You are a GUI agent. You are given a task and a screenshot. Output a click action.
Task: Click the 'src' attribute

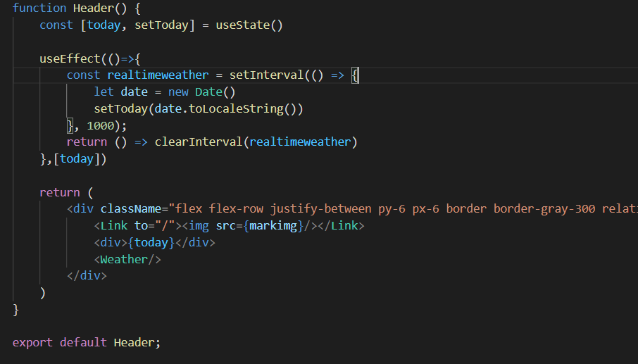click(x=226, y=225)
